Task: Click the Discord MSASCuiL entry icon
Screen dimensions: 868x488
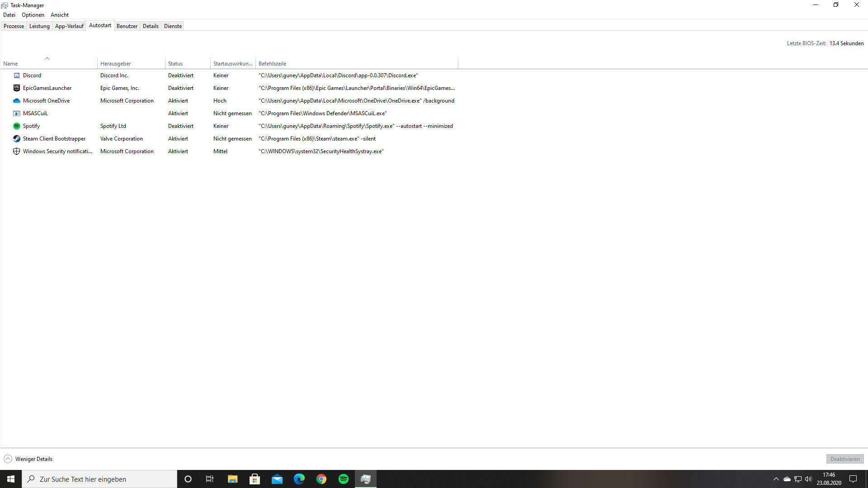Action: (16, 113)
